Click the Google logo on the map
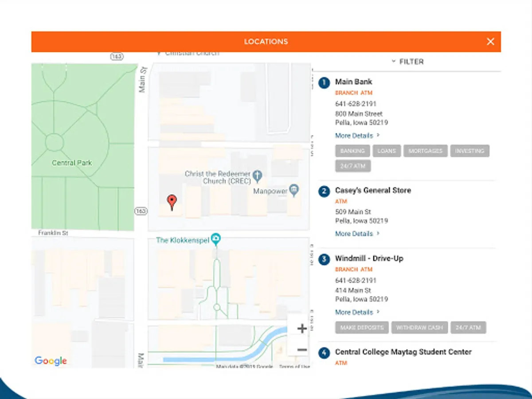This screenshot has height=399, width=532. (x=51, y=361)
